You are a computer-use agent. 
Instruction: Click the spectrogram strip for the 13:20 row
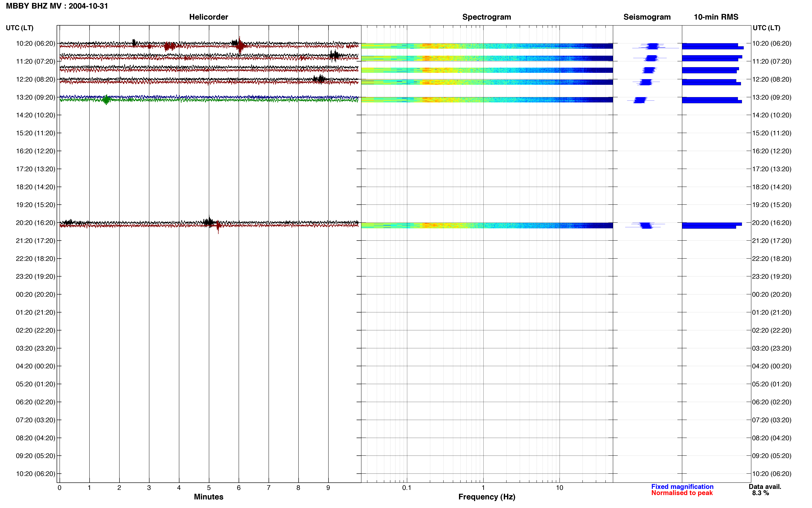(487, 100)
